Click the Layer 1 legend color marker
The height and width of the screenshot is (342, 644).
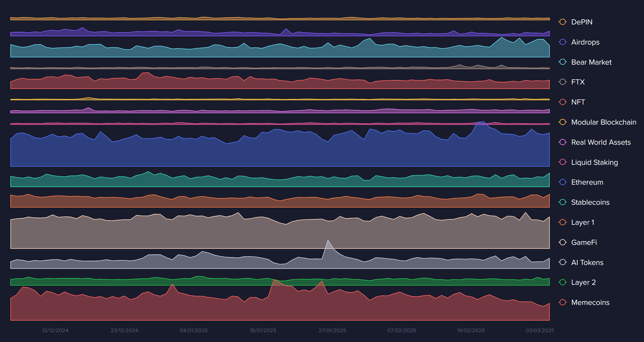pos(563,222)
